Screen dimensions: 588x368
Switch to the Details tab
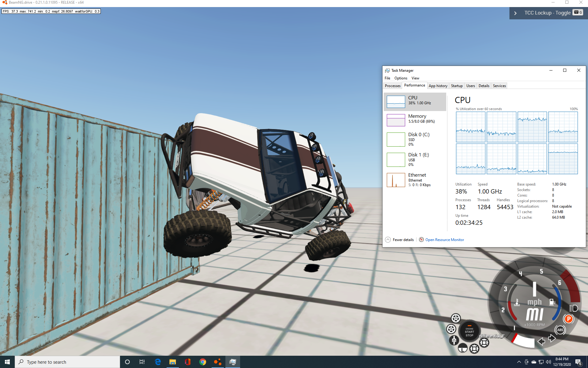coord(484,86)
